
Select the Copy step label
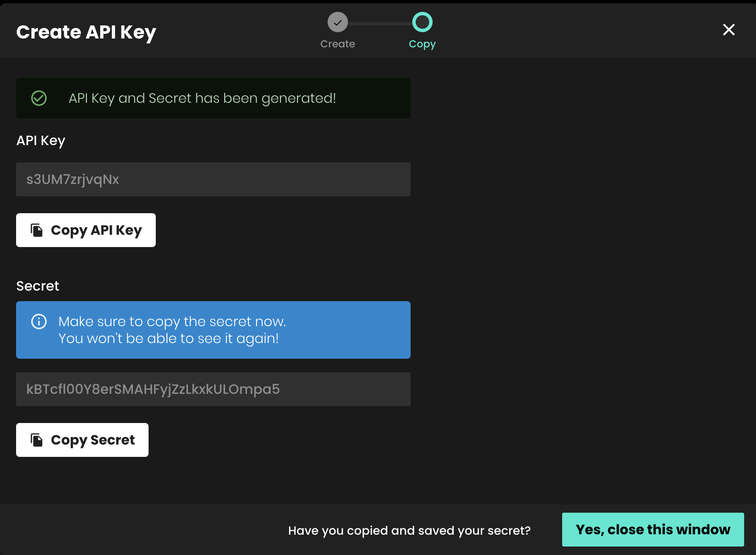422,44
